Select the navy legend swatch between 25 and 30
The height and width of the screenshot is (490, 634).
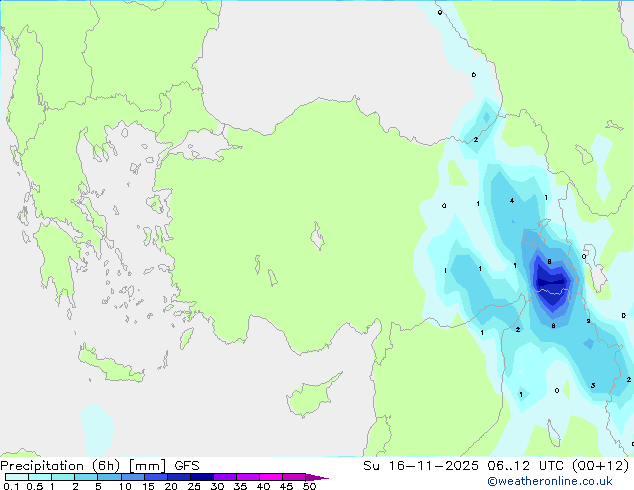pos(201,477)
